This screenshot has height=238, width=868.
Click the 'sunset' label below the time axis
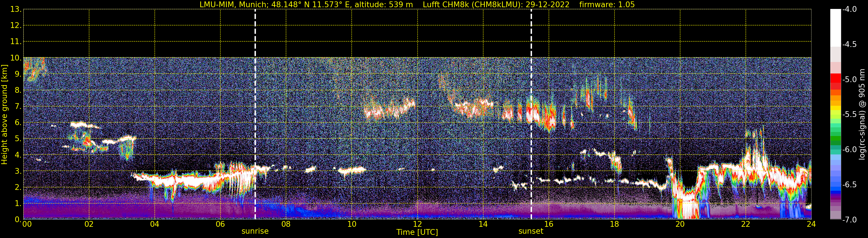pyautogui.click(x=531, y=231)
